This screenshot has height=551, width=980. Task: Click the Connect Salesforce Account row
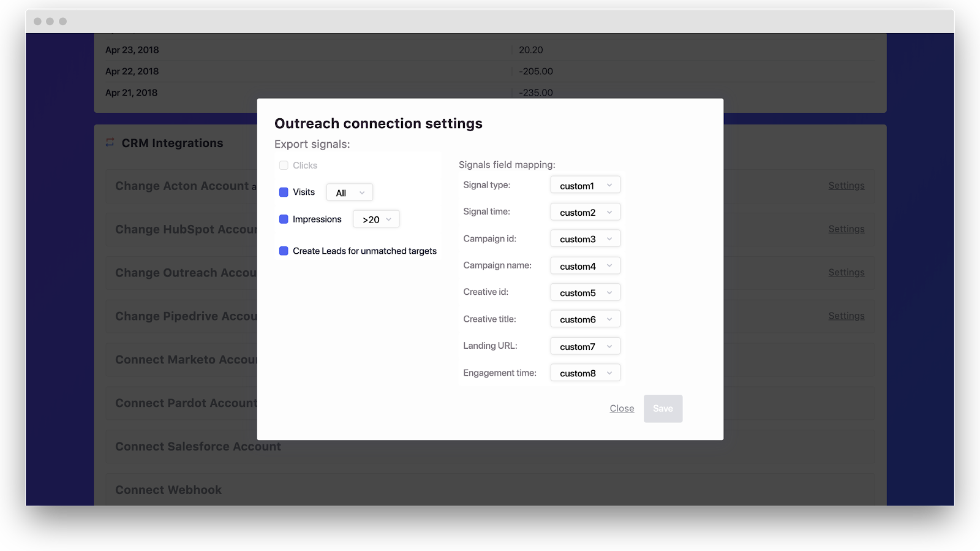click(x=198, y=447)
